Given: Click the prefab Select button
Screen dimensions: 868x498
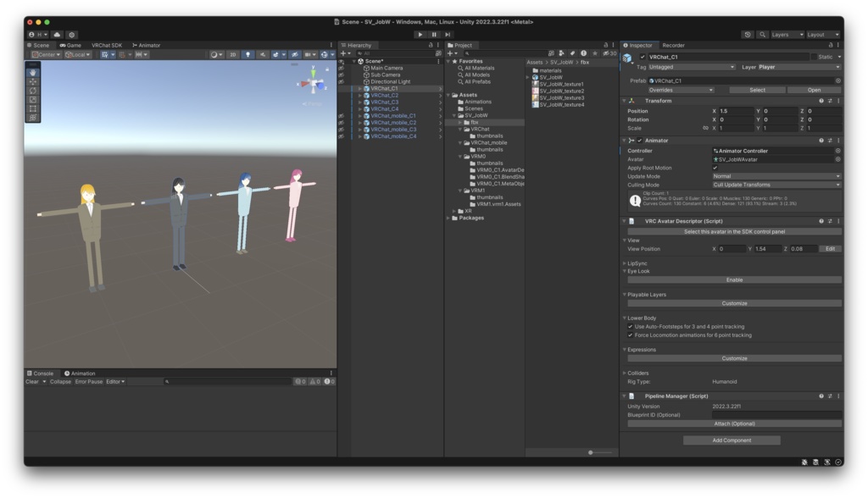Looking at the screenshot, I should click(x=757, y=90).
